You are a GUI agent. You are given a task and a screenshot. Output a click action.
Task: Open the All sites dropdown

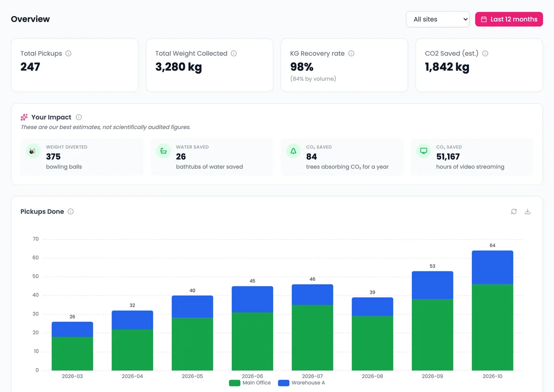[x=438, y=19]
